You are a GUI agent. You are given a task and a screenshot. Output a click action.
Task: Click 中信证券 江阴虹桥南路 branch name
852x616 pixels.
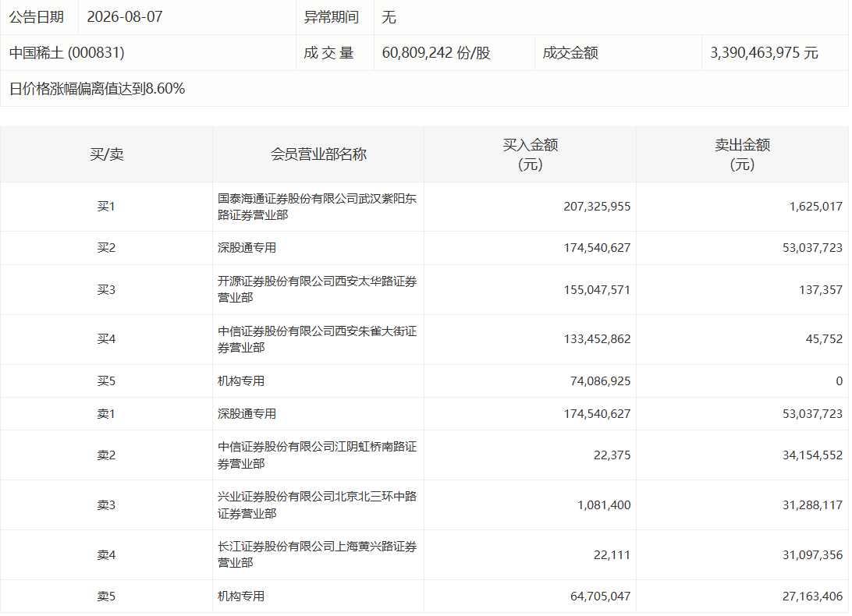(x=318, y=455)
